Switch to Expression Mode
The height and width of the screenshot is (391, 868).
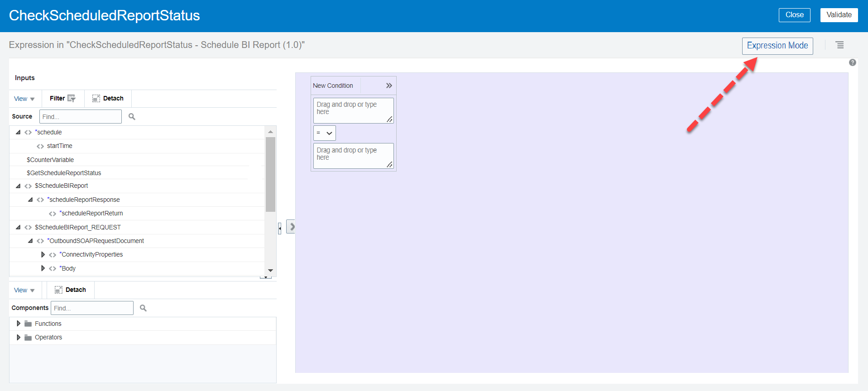click(777, 46)
